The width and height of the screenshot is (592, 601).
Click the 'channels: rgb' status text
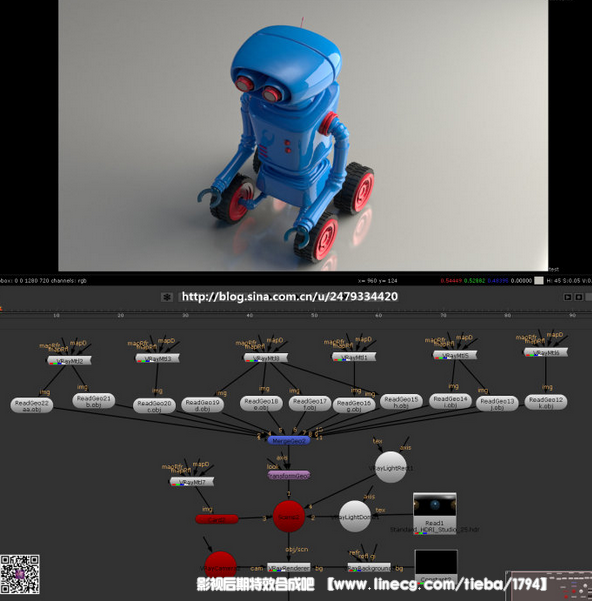point(69,281)
